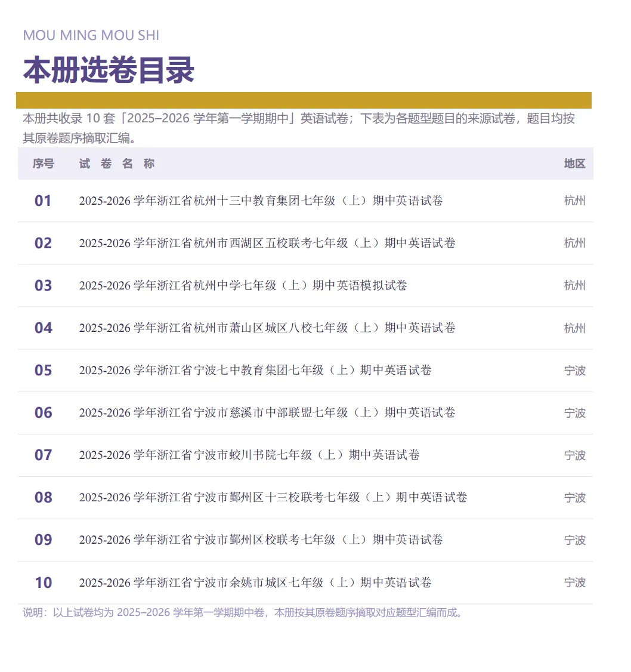Select row number 06

tap(43, 413)
